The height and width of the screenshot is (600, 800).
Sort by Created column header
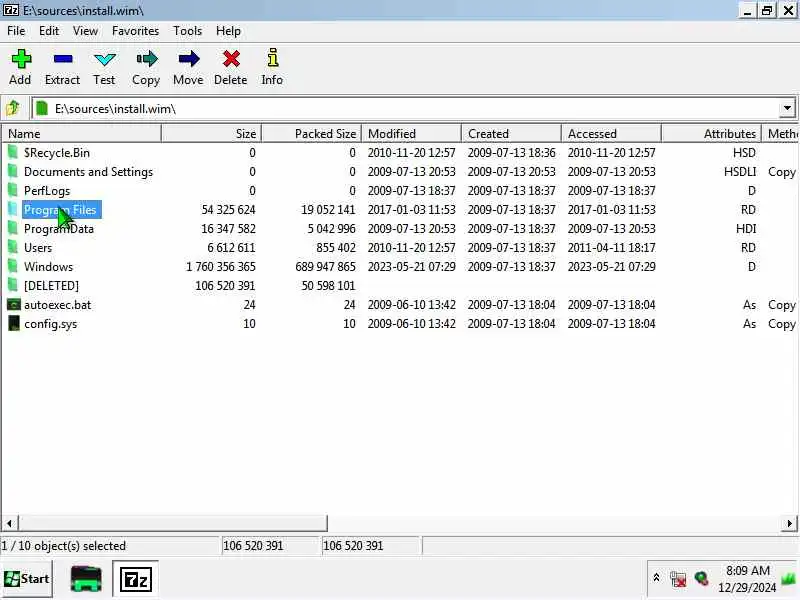tap(511, 134)
